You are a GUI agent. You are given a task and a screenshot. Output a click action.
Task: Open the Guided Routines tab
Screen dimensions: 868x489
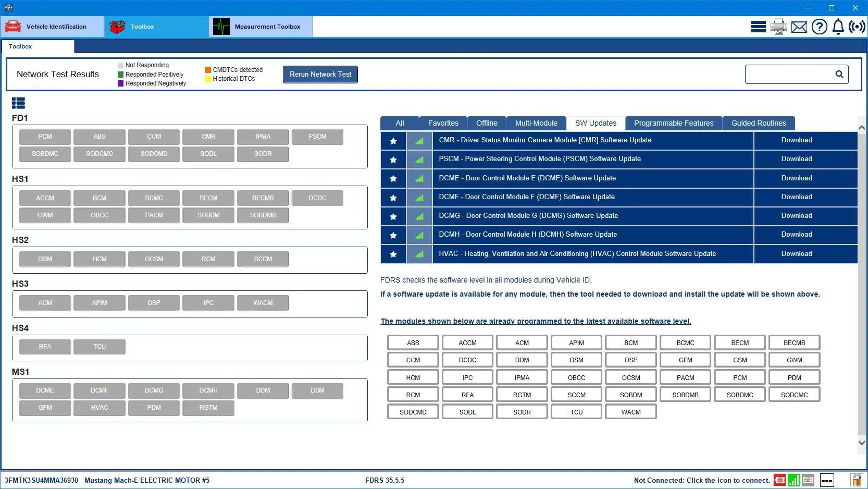click(759, 124)
